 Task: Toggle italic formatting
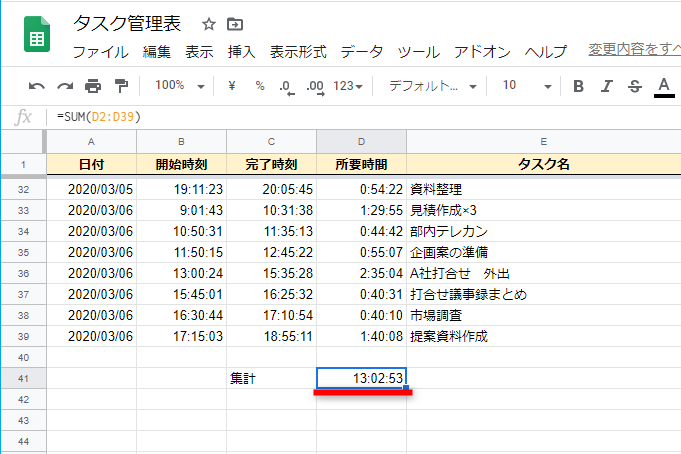pos(607,86)
